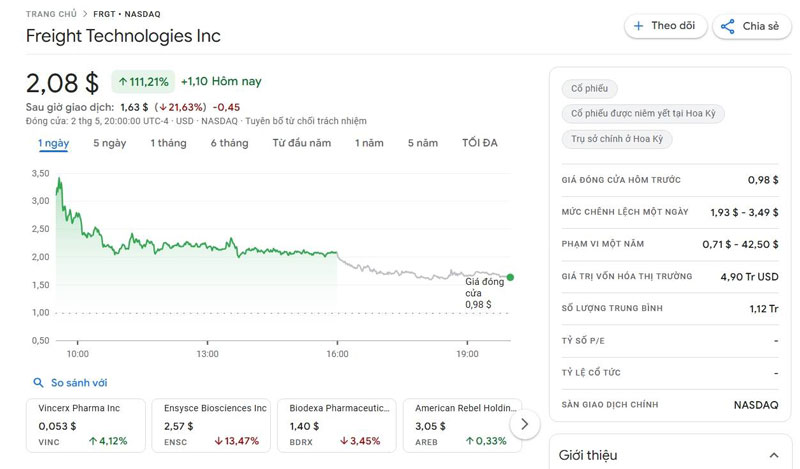Screen dimensions: 800x469
Task: Click average volume value 1,12 Tr
Action: (764, 308)
